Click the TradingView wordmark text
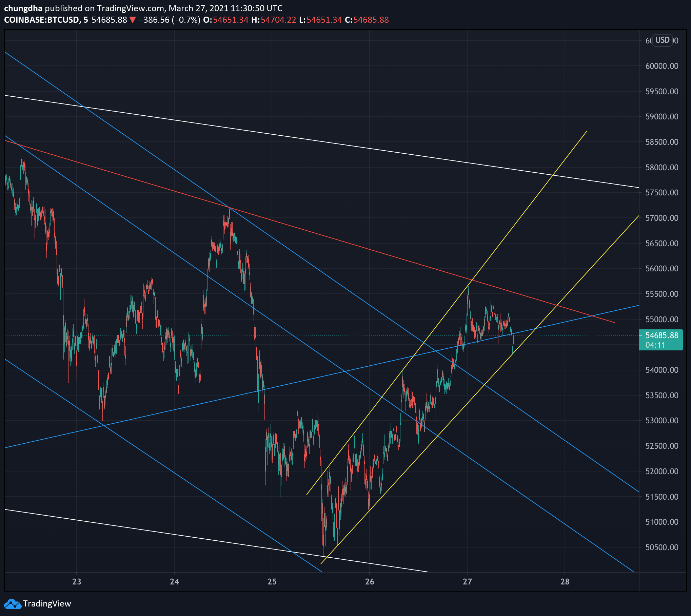The width and height of the screenshot is (691, 616). [47, 604]
